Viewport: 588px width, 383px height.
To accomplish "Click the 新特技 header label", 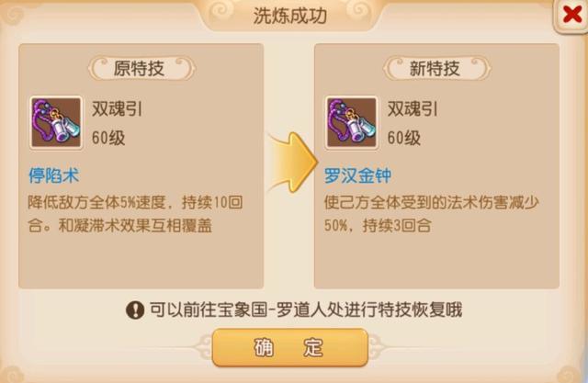I will point(436,69).
